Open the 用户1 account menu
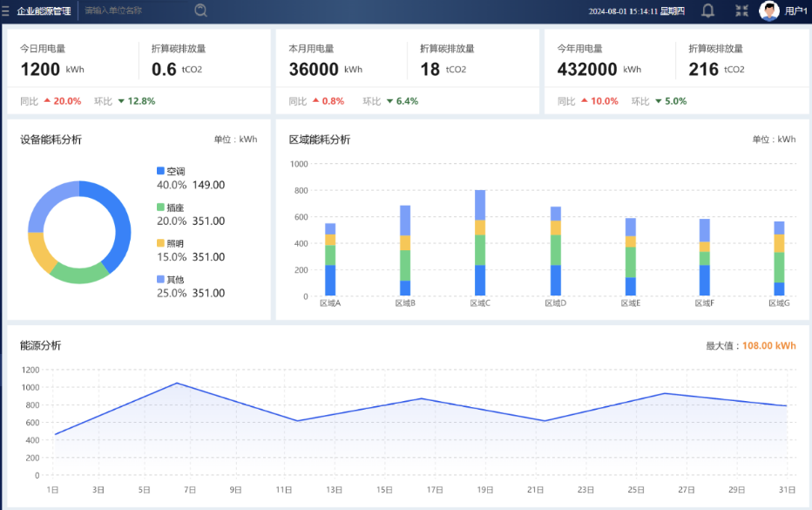812x510 pixels. (796, 11)
